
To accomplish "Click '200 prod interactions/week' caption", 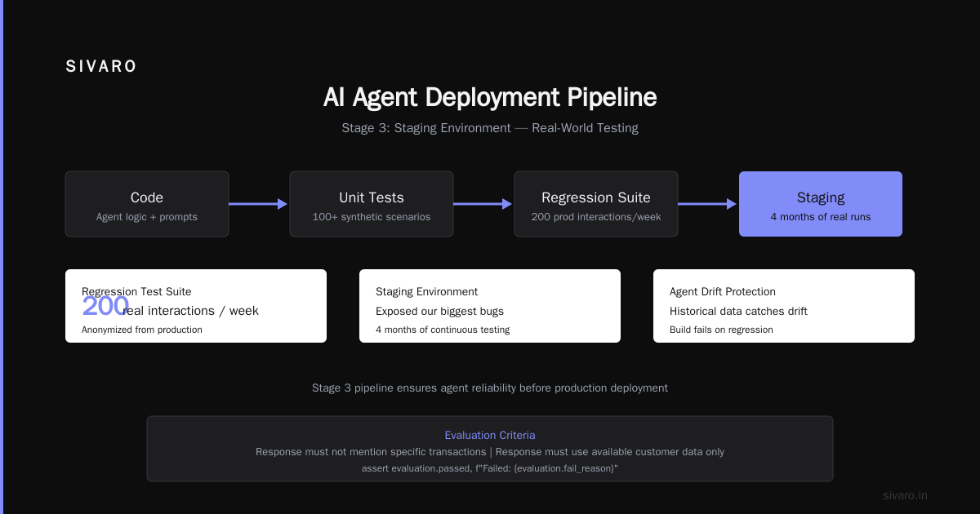I will pyautogui.click(x=596, y=217).
